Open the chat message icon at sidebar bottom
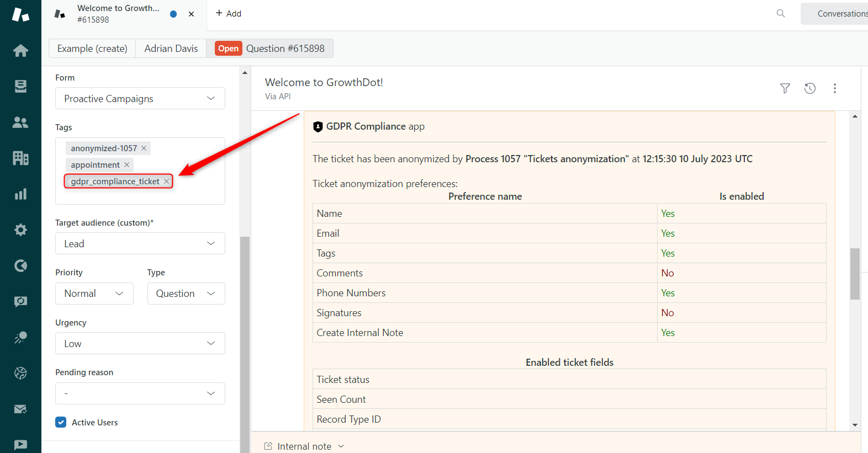The height and width of the screenshot is (453, 868). pos(20,445)
